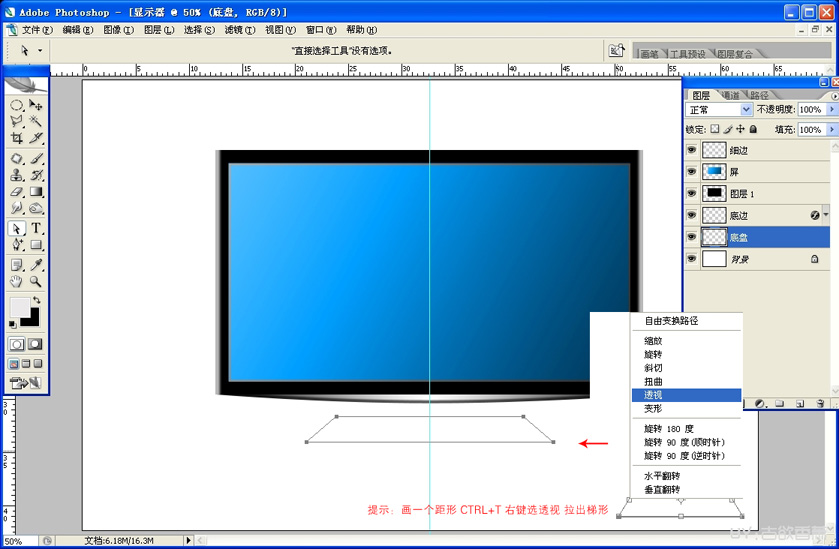The width and height of the screenshot is (839, 549).
Task: Select the History Brush tool
Action: coord(36,175)
